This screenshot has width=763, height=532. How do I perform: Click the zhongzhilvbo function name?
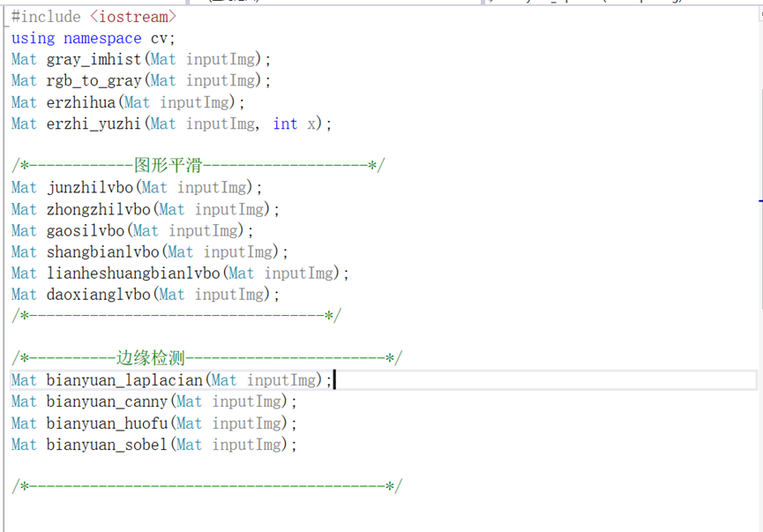tap(98, 209)
